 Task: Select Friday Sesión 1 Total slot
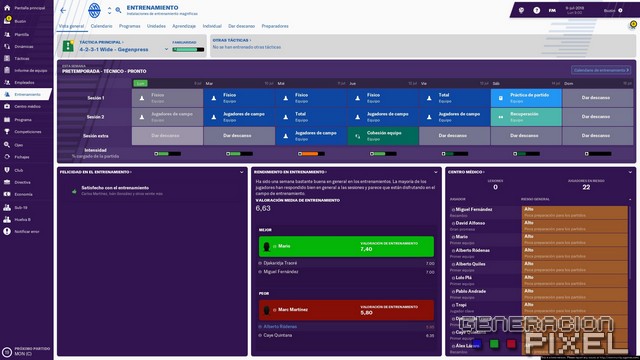(x=455, y=98)
